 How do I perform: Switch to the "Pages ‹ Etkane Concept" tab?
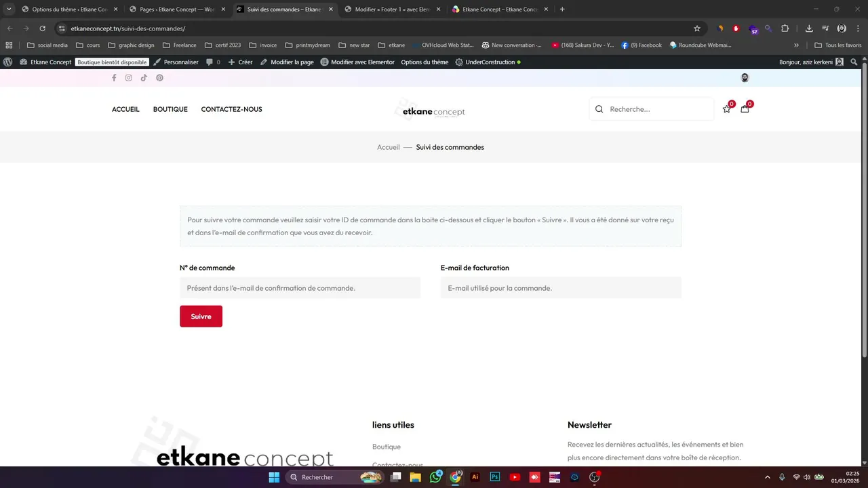coord(177,9)
